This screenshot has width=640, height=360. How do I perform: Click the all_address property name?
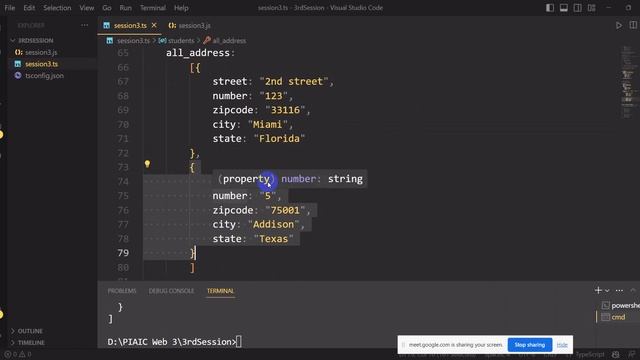198,53
